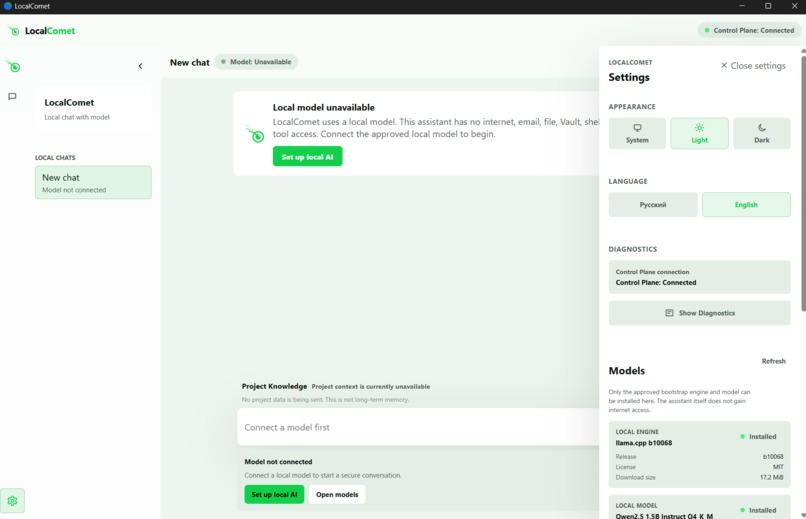Switch language to English
Image resolution: width=806 pixels, height=519 pixels.
point(746,205)
